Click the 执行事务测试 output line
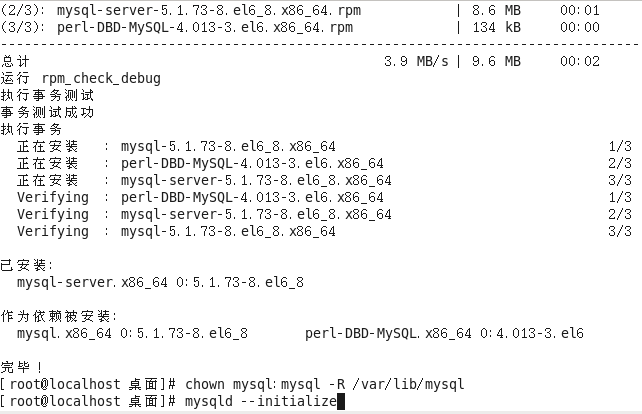This screenshot has height=414, width=642. (47, 95)
